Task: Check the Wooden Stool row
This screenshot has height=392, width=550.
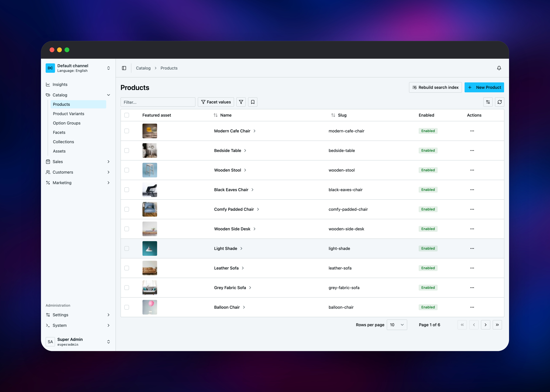Action: coord(127,170)
